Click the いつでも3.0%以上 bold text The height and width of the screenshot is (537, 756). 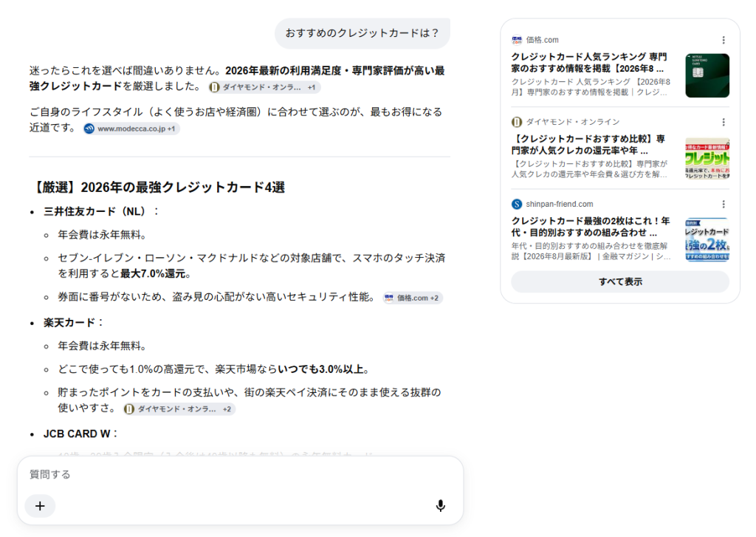tap(320, 369)
